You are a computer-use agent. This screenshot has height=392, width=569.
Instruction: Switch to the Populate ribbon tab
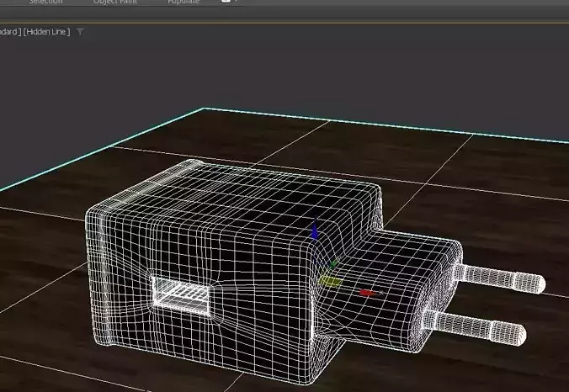coord(183,2)
